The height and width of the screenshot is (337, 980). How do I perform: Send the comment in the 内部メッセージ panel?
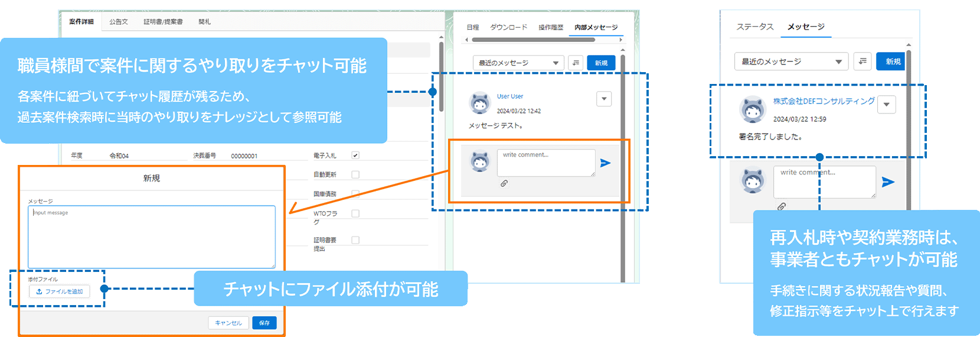coord(605,163)
